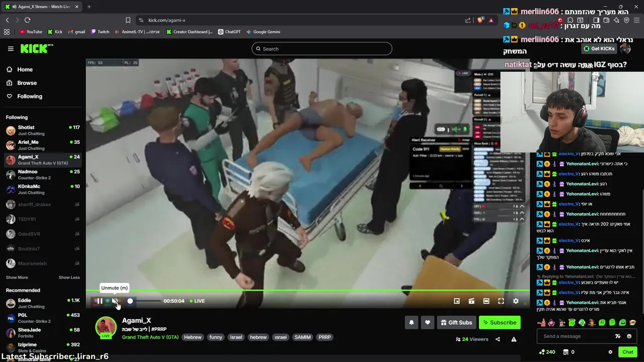Screen dimensions: 644x362
Task: Select the PRRP tag
Action: pyautogui.click(x=325, y=337)
